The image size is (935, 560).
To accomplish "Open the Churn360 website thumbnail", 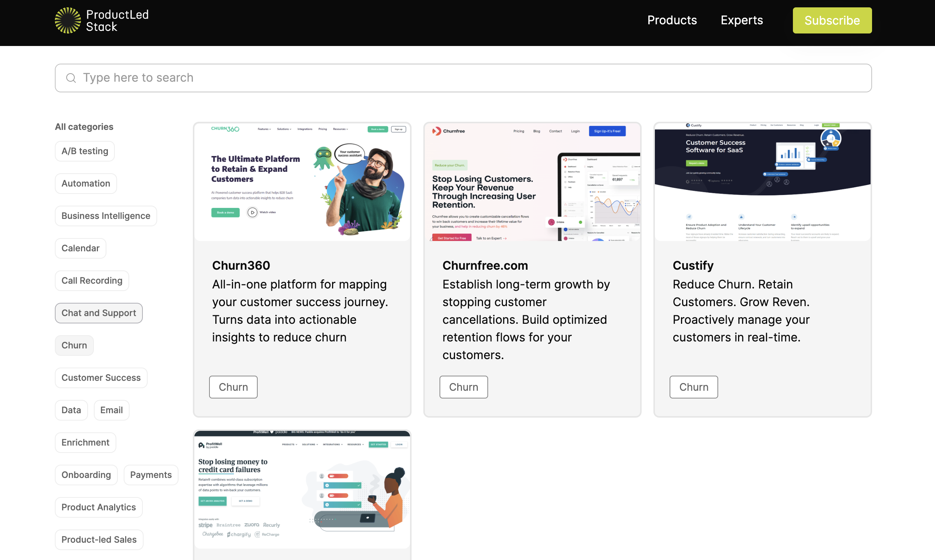I will pyautogui.click(x=302, y=182).
